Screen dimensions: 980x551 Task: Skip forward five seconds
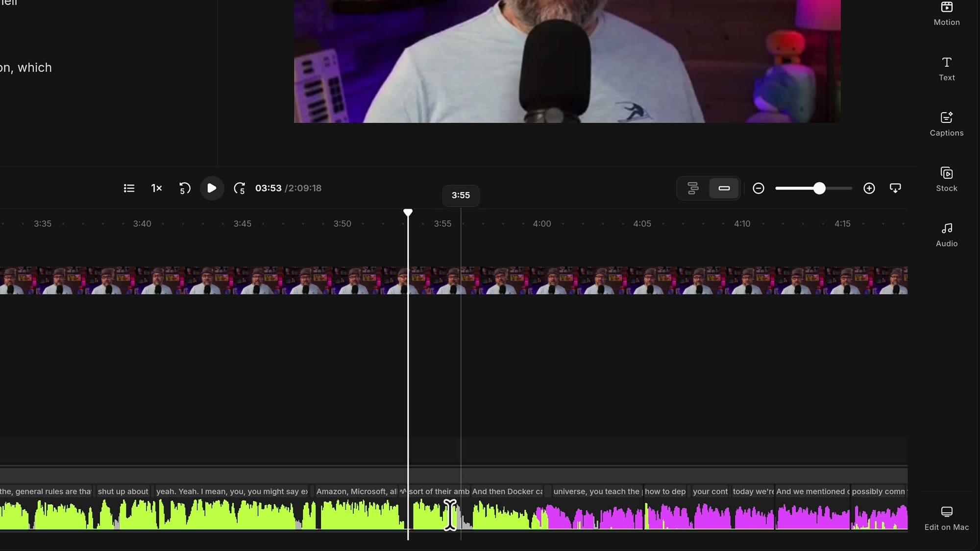(239, 188)
